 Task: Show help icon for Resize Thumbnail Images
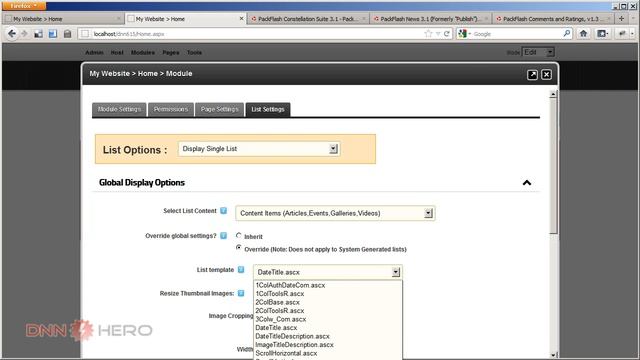click(241, 293)
